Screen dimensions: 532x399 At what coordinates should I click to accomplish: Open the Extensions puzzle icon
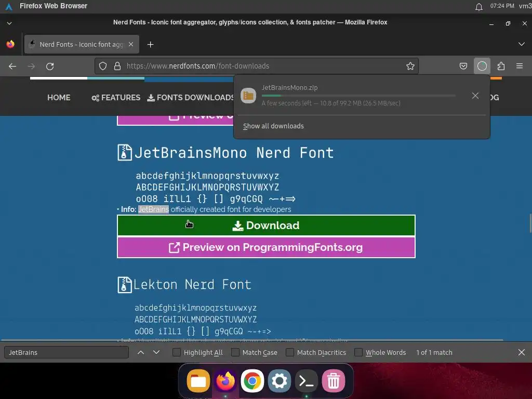tap(501, 66)
